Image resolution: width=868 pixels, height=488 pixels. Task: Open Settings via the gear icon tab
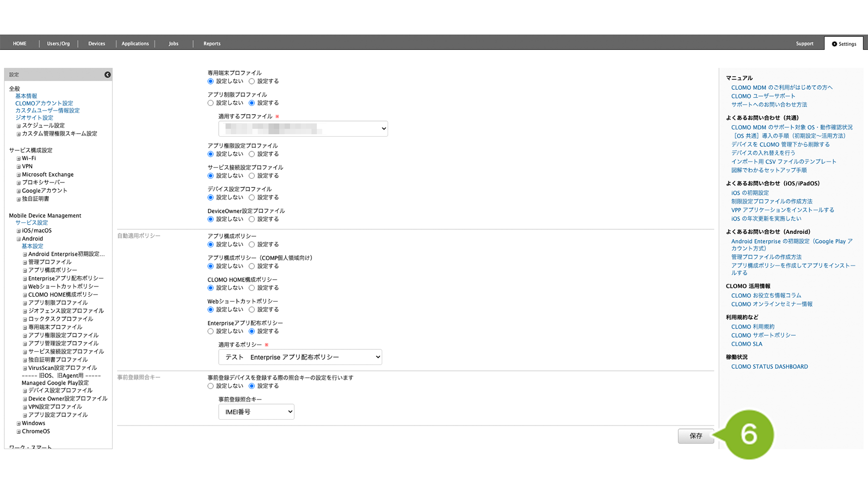[844, 44]
